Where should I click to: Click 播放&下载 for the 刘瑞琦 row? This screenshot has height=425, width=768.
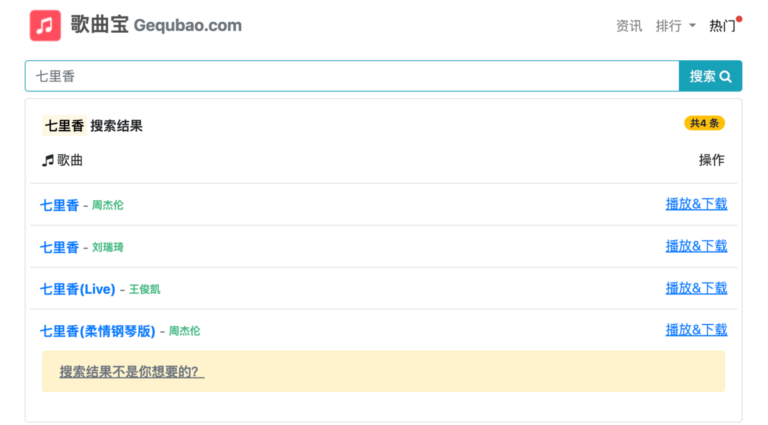(696, 246)
